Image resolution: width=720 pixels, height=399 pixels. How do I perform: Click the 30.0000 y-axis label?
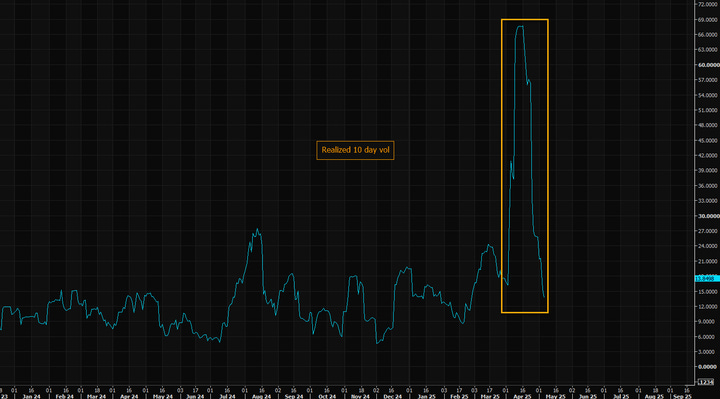(708, 216)
